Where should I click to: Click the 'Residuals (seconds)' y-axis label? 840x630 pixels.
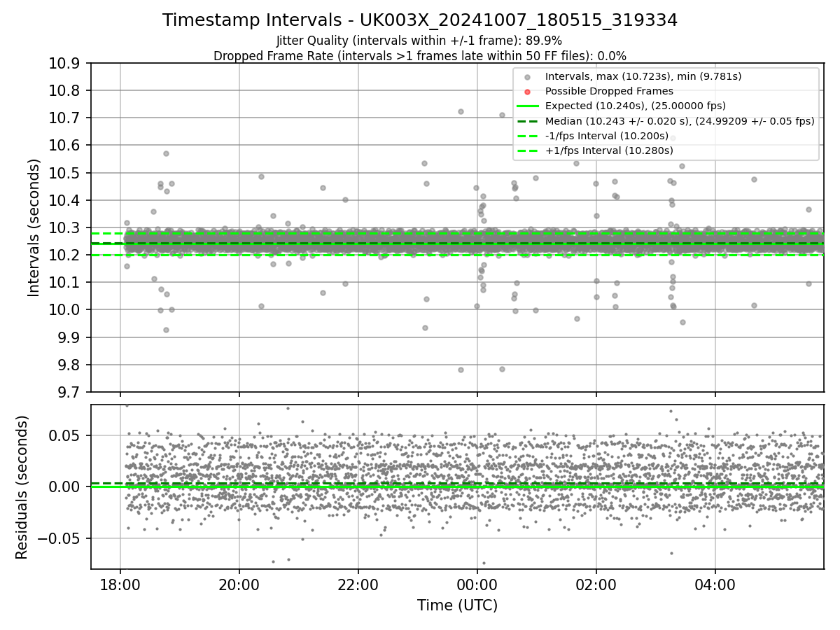(x=22, y=487)
